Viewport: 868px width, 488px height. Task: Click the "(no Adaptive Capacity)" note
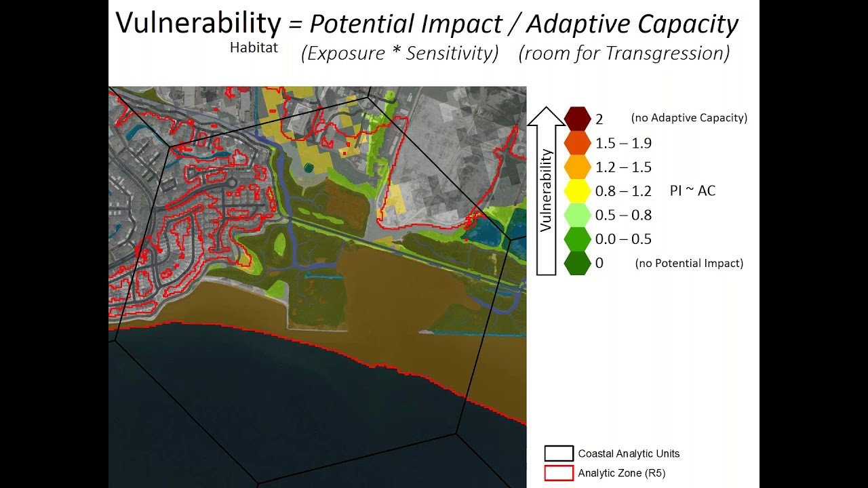pyautogui.click(x=689, y=118)
